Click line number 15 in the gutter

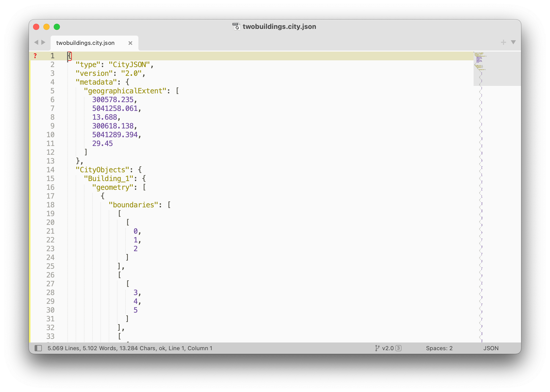[51, 178]
